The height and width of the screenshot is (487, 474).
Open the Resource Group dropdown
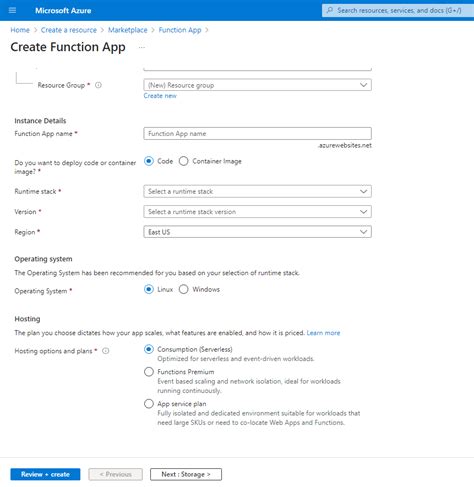(257, 85)
